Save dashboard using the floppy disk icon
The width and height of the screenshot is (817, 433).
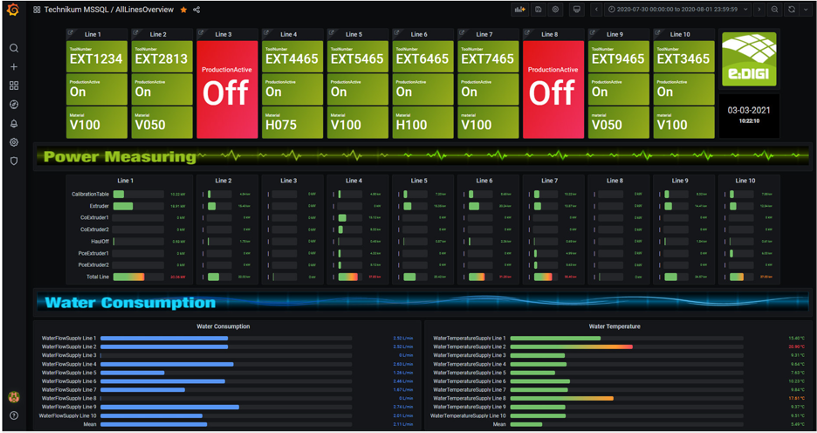(x=538, y=10)
